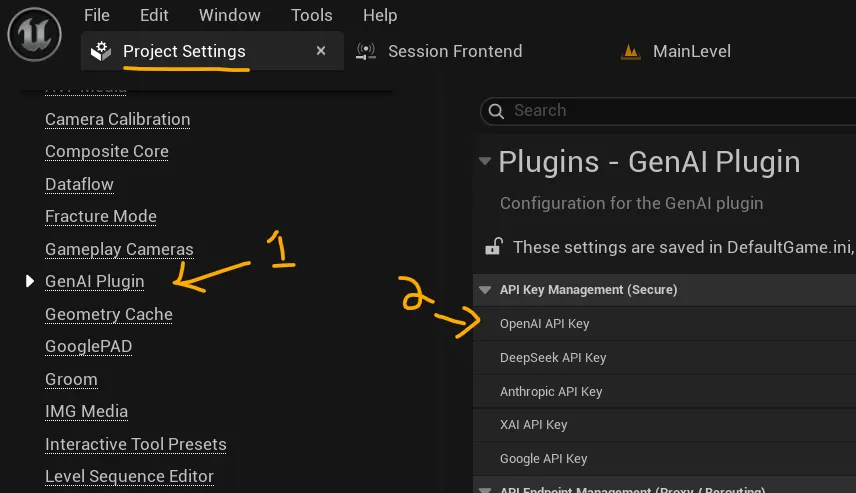Focus the settings Search field

click(668, 111)
